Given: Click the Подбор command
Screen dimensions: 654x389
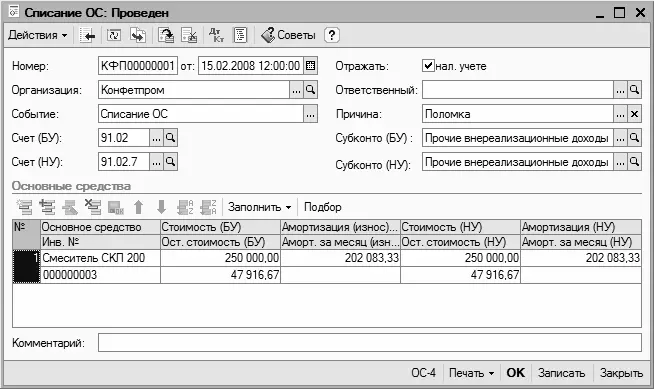Looking at the screenshot, I should point(322,207).
